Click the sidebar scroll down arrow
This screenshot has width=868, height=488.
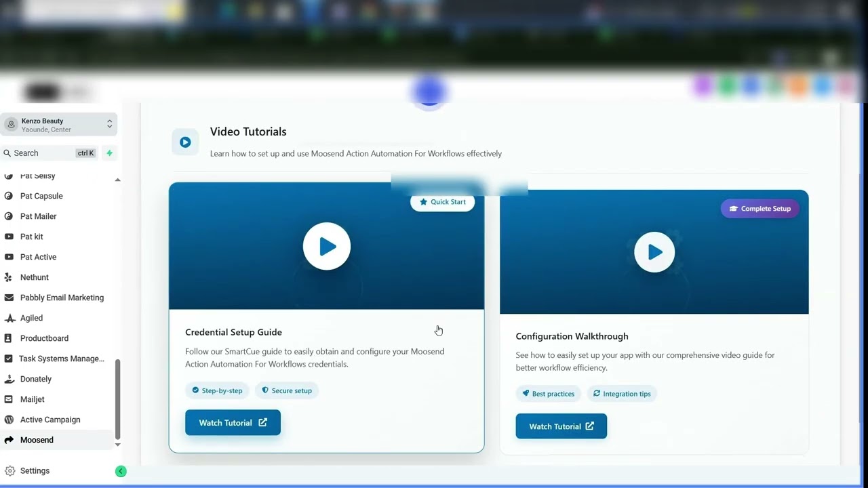[x=117, y=445]
